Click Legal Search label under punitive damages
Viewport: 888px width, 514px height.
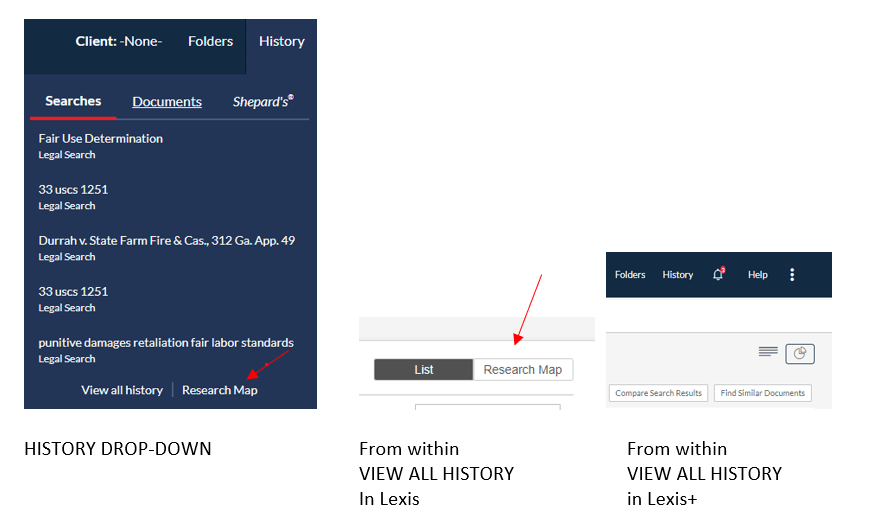coord(67,359)
